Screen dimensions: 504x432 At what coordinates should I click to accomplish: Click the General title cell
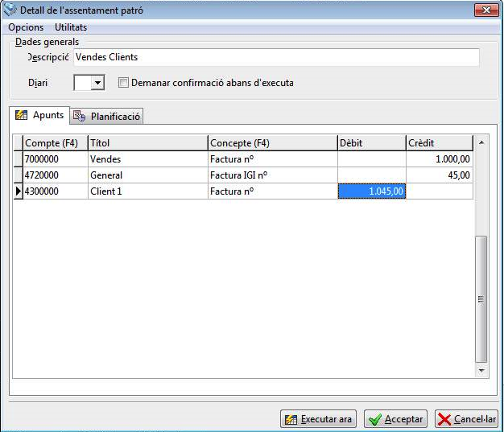coord(148,175)
